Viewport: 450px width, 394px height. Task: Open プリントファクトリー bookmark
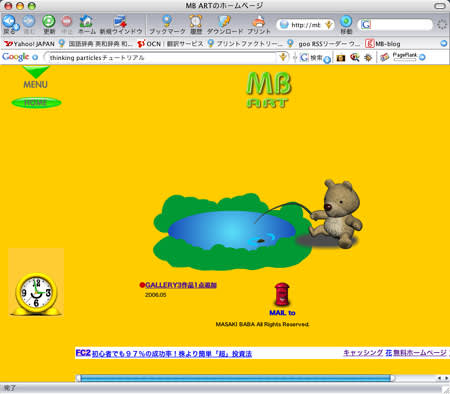(245, 44)
